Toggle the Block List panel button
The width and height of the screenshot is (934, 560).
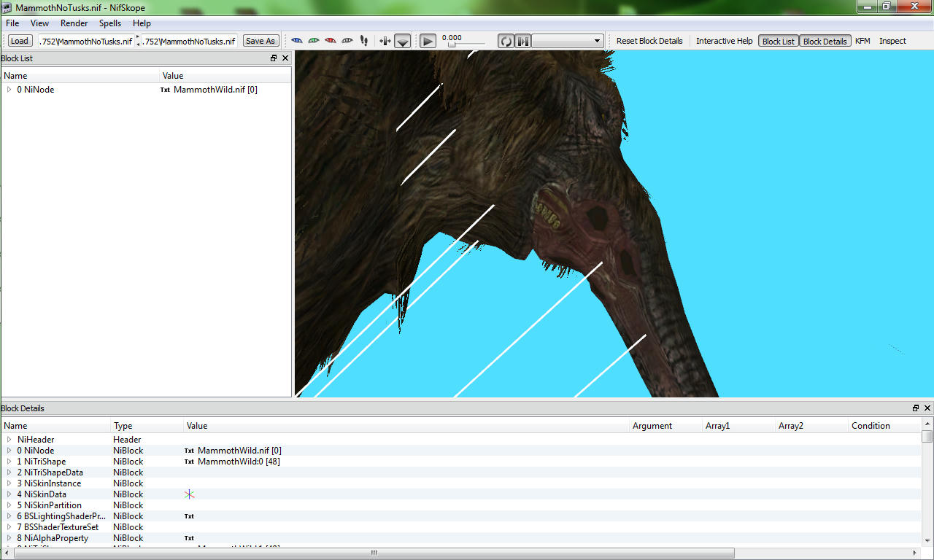tap(779, 42)
